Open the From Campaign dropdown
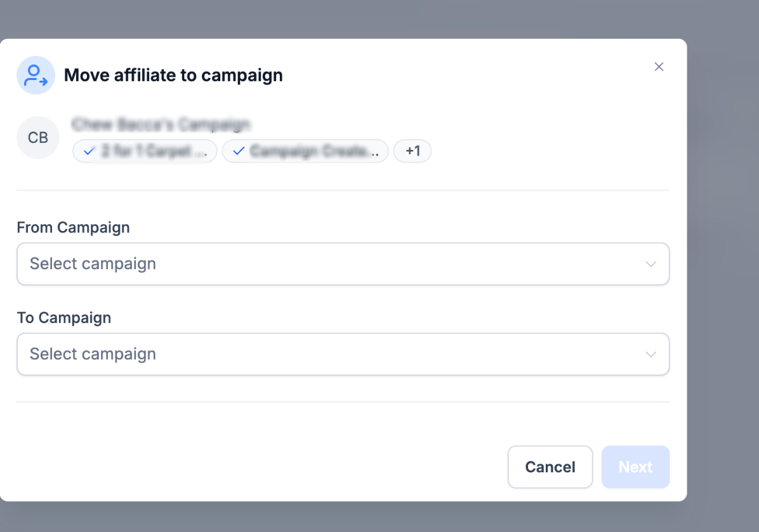 pyautogui.click(x=343, y=264)
